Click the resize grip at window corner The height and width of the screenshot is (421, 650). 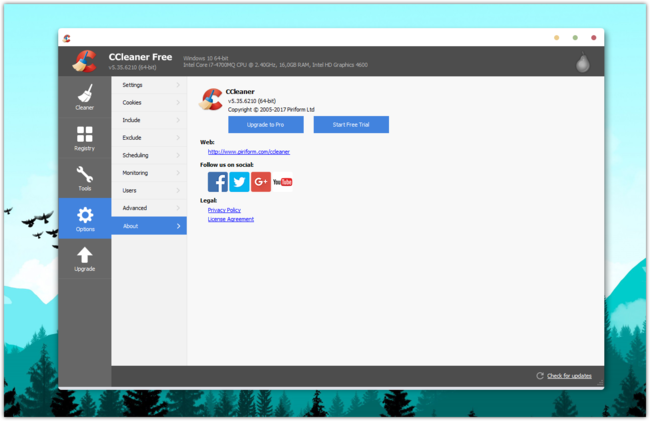tap(600, 383)
